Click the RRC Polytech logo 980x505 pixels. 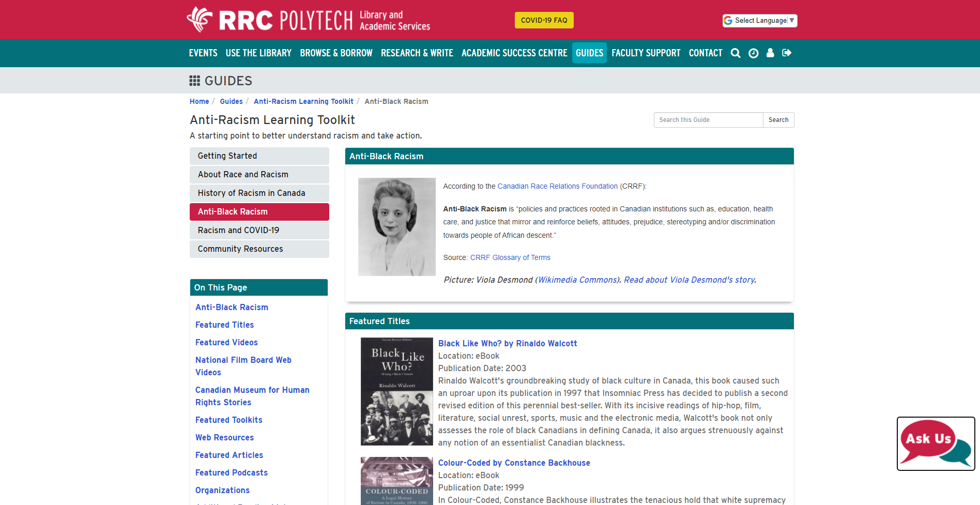tap(309, 20)
